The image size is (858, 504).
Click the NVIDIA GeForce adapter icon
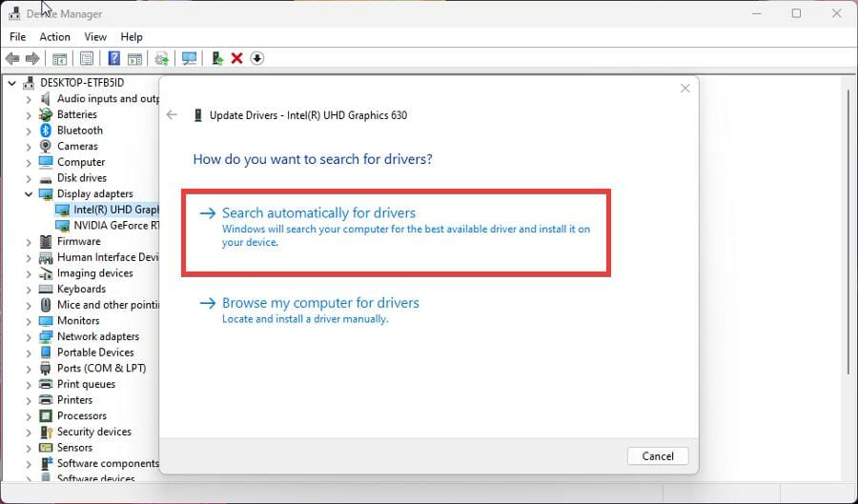pos(63,226)
